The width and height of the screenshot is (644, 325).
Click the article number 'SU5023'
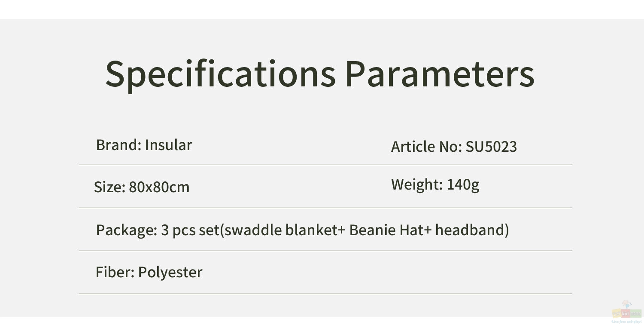[491, 147]
